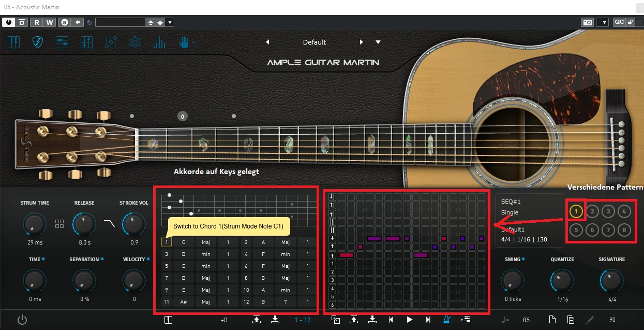Click the camera snapshot icon
This screenshot has height=330, width=644.
click(588, 22)
